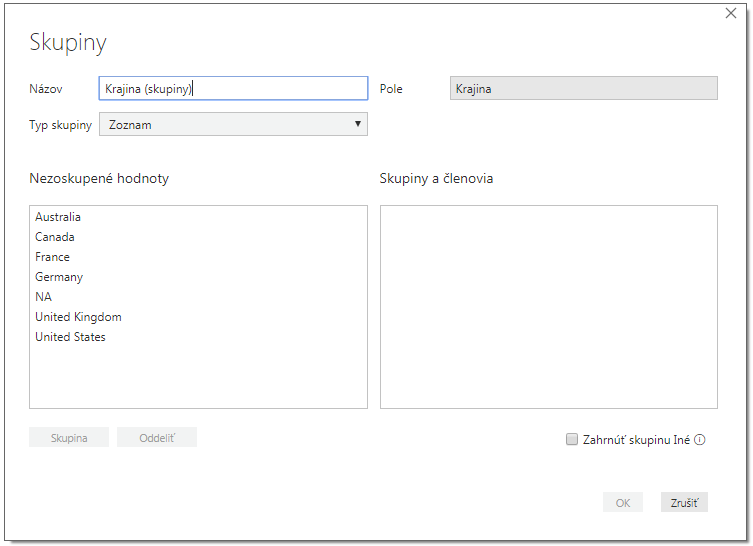The image size is (753, 546).
Task: Enable the Zahrnúť skupinu Iné checkbox
Action: 571,439
